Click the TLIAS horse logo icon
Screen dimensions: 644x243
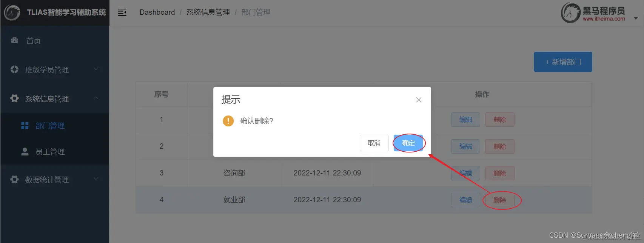[12, 12]
